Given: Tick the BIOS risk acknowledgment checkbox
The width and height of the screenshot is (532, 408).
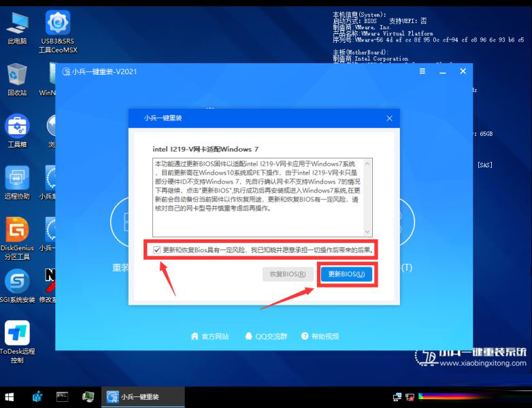Looking at the screenshot, I should tap(156, 250).
